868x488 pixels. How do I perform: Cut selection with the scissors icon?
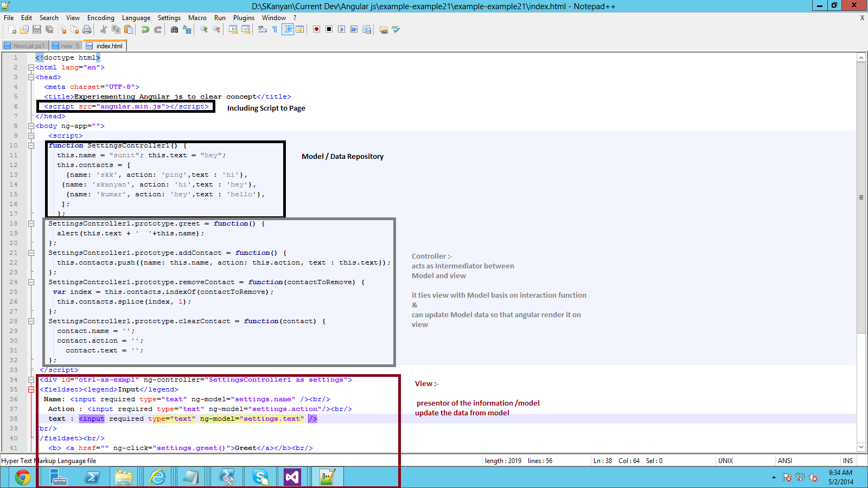point(104,30)
